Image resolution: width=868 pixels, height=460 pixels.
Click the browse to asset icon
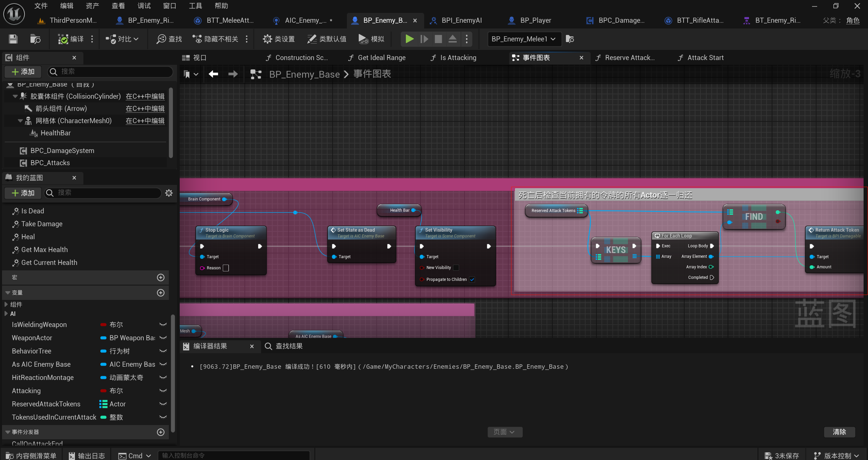(35, 39)
